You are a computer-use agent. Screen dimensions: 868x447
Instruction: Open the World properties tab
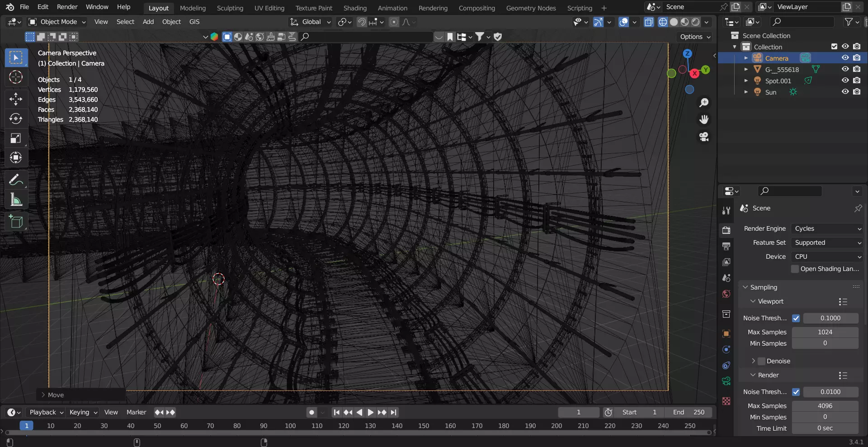tap(726, 294)
